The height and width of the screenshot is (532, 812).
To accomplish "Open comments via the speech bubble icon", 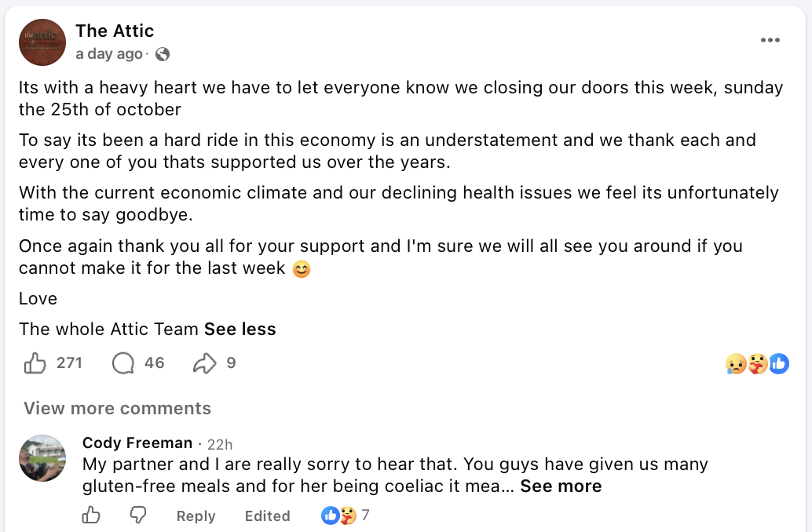I will coord(123,363).
